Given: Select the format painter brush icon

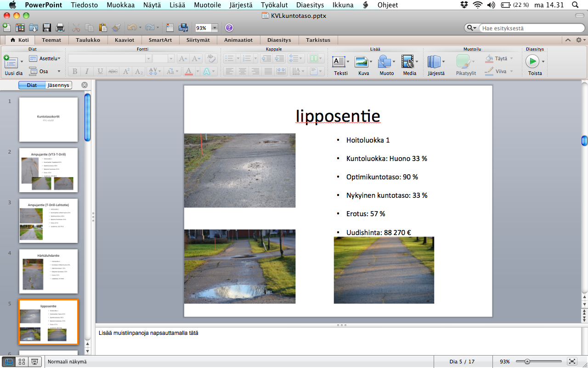Looking at the screenshot, I should 116,28.
